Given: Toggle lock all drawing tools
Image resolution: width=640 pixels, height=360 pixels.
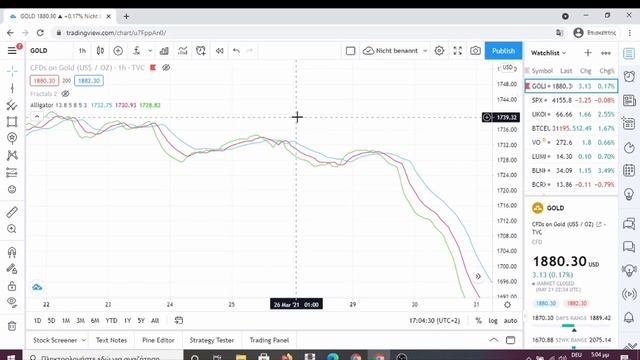Looking at the screenshot, I should pos(12,286).
